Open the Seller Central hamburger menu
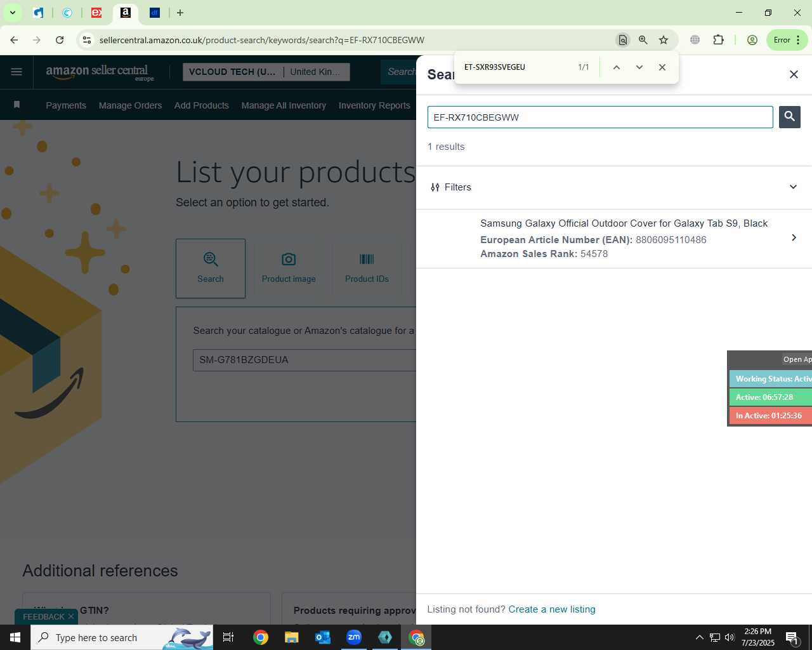This screenshot has width=812, height=650. tap(16, 72)
